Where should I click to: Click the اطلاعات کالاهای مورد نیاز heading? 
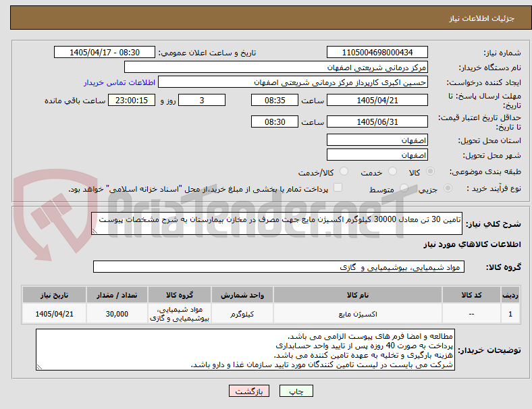tap(472, 244)
